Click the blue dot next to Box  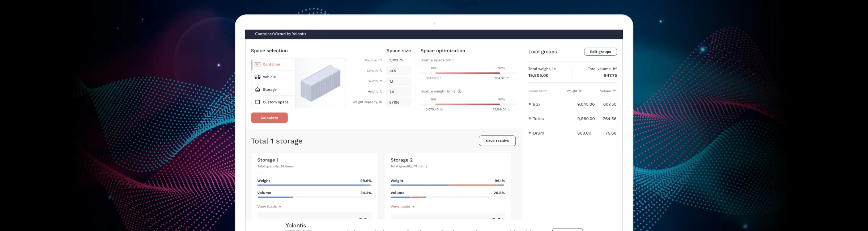coord(529,104)
